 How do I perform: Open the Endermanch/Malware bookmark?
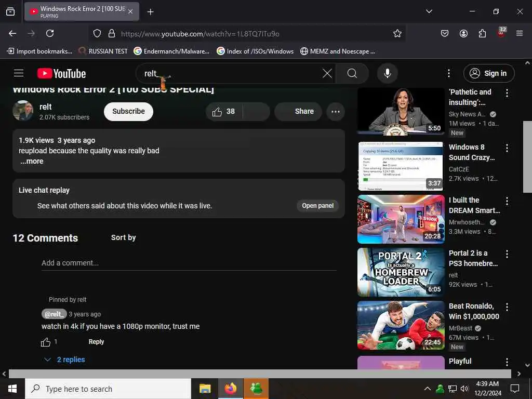tap(171, 51)
